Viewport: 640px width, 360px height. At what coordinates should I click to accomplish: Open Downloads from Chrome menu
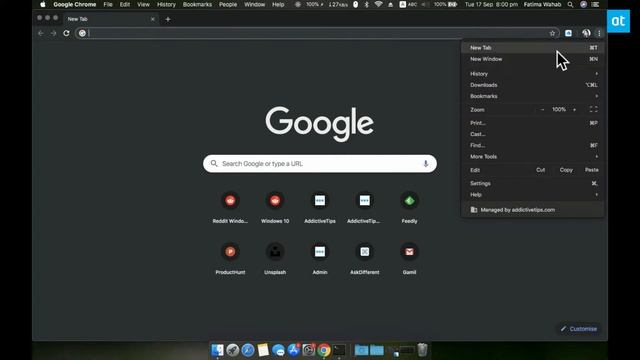point(533,85)
